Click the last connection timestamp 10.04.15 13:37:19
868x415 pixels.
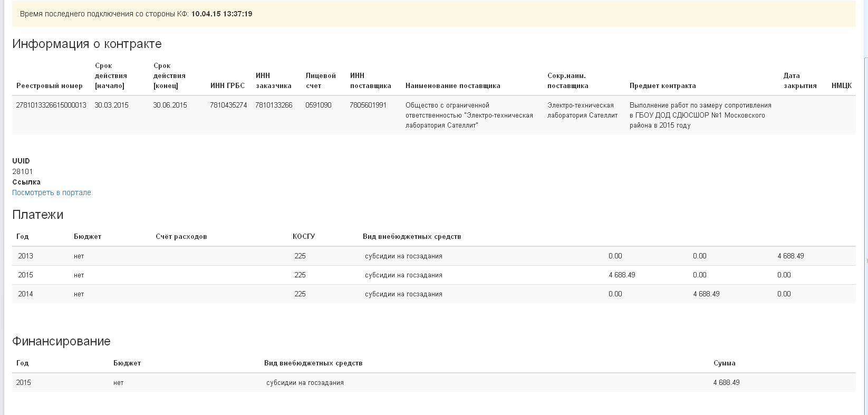pos(221,14)
